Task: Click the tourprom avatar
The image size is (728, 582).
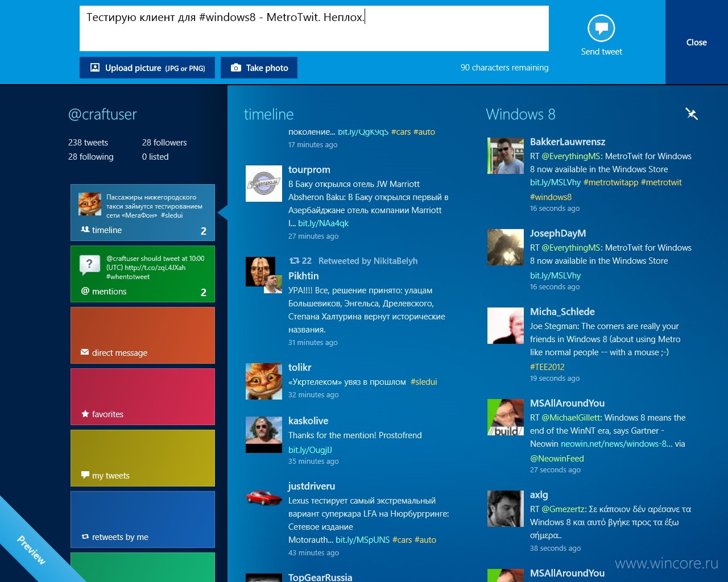Action: [x=264, y=184]
